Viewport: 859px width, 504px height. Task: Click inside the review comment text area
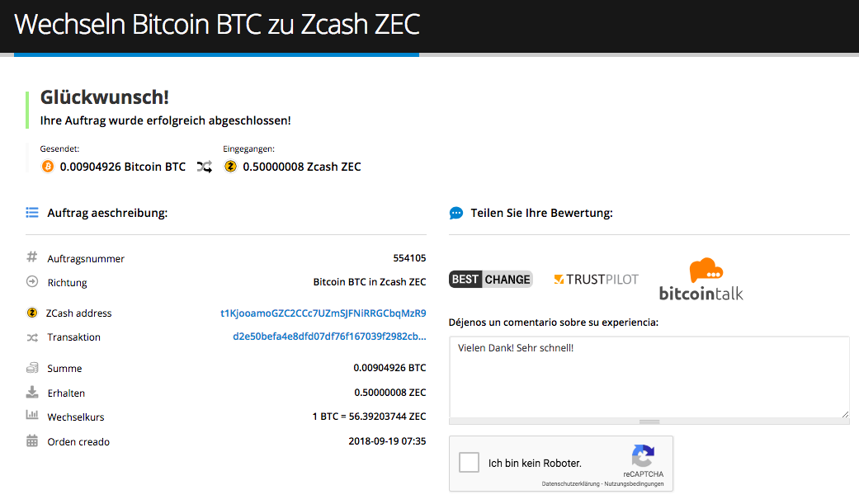(649, 378)
